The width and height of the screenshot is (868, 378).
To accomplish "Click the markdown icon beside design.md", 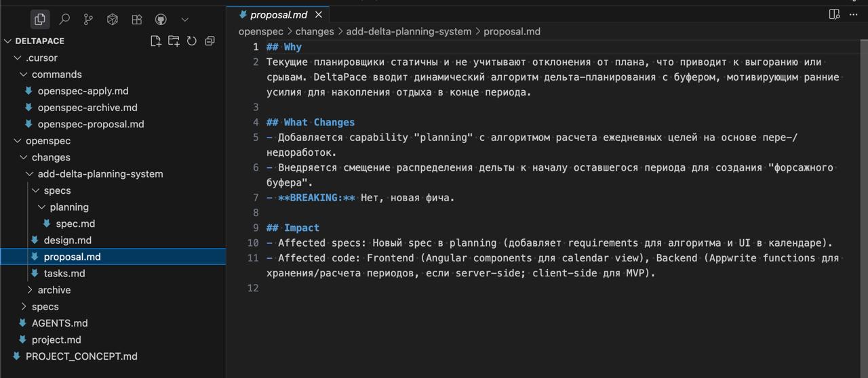I will (x=35, y=240).
